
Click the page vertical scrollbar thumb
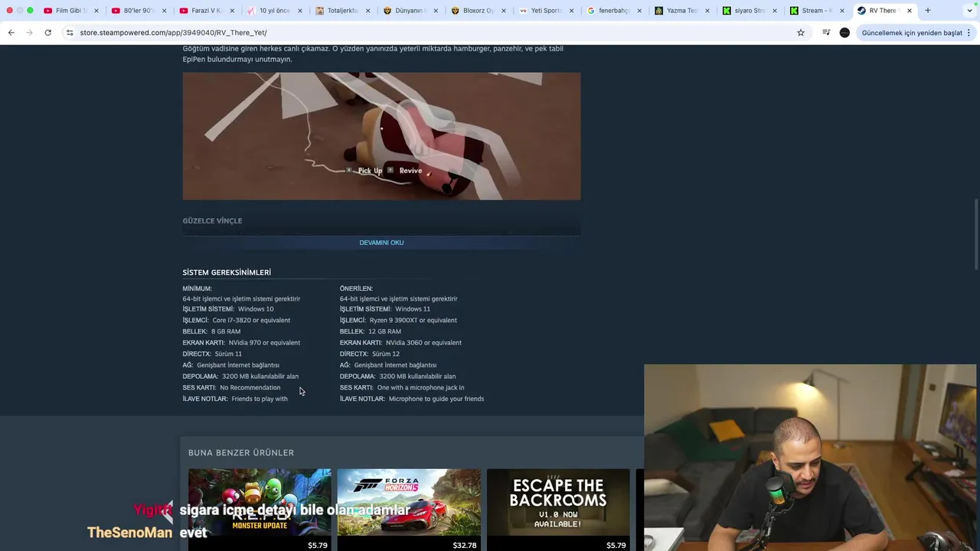pos(975,233)
